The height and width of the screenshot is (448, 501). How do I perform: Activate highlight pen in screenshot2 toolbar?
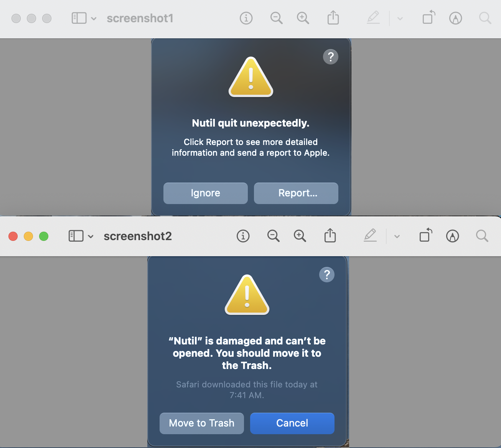click(370, 235)
